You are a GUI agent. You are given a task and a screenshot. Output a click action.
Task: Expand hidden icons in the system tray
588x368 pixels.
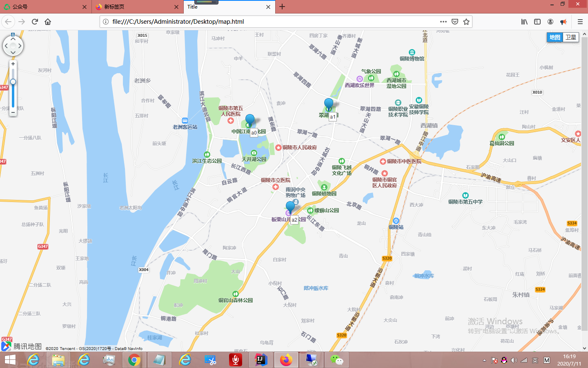tap(484, 360)
